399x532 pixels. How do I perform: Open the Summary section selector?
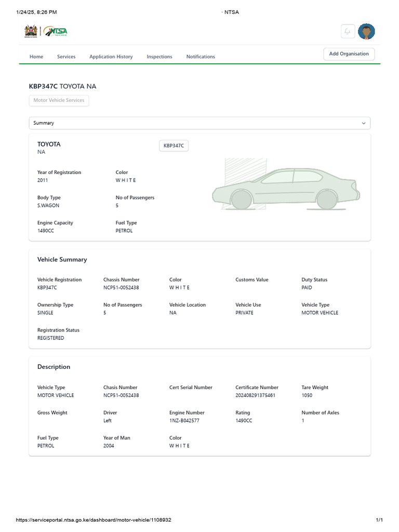[x=199, y=123]
